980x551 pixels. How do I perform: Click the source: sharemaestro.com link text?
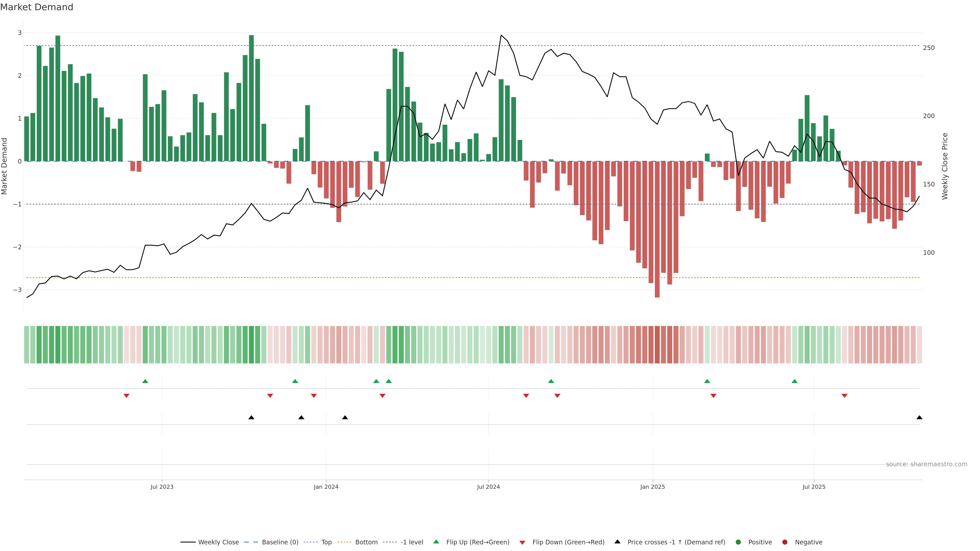click(x=926, y=464)
